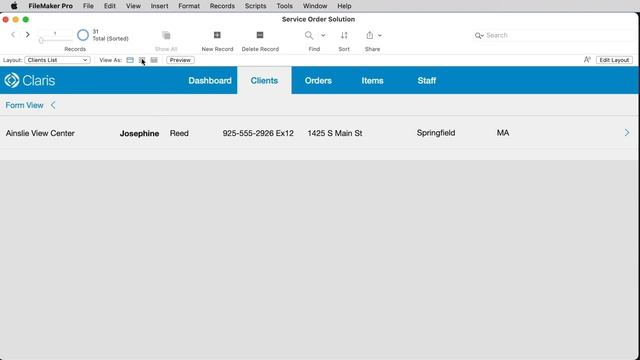Switch to View As Form
This screenshot has width=640, height=360.
(130, 60)
